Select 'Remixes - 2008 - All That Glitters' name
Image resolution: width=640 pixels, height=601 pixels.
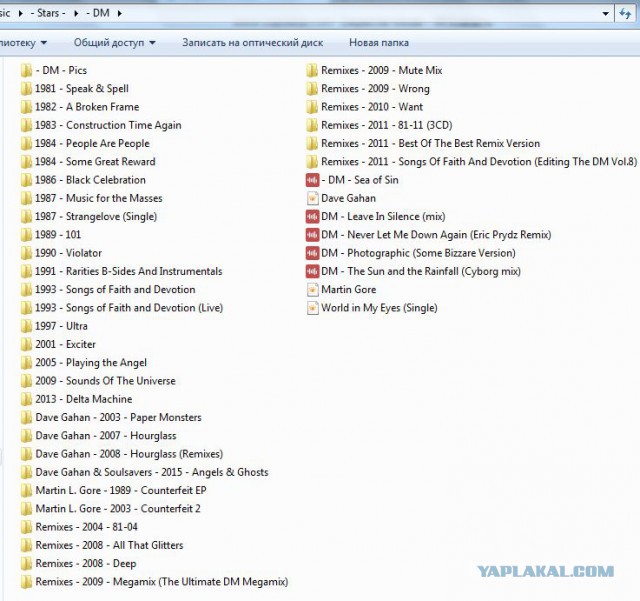pyautogui.click(x=109, y=545)
